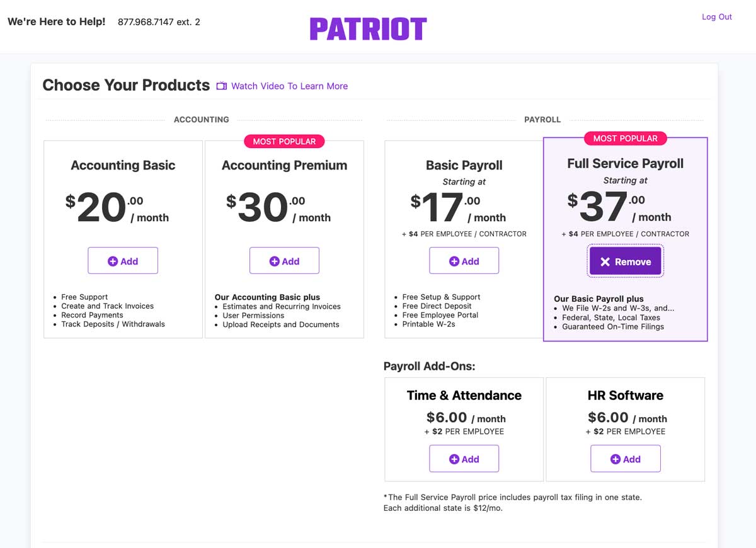
Task: Add the Accounting Basic product
Action: pyautogui.click(x=123, y=260)
